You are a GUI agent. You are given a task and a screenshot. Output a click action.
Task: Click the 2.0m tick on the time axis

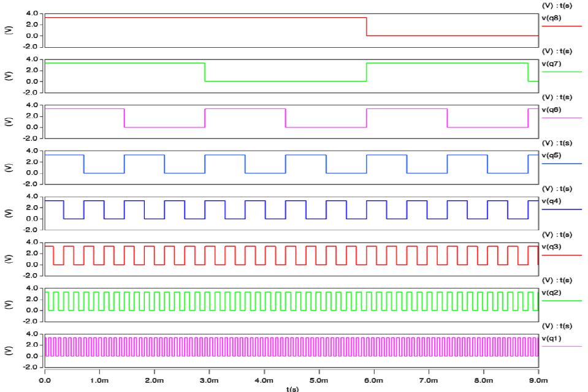click(x=155, y=380)
